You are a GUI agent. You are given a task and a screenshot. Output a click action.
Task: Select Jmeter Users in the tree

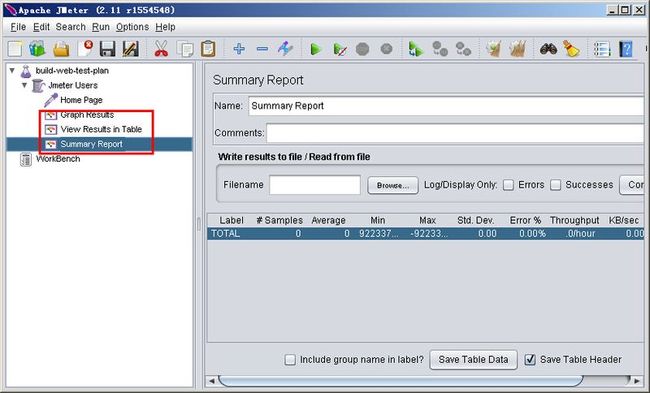[x=73, y=85]
